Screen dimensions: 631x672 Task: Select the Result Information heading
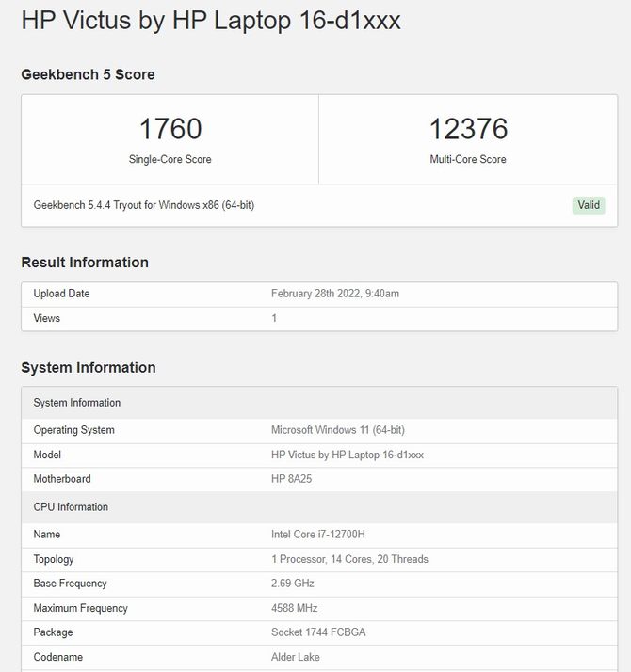pyautogui.click(x=85, y=263)
